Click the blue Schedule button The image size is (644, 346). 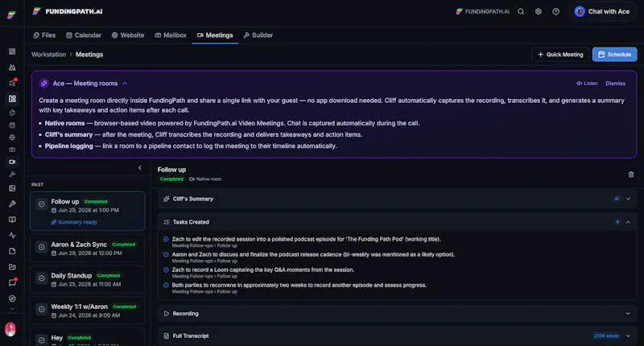[x=614, y=55]
